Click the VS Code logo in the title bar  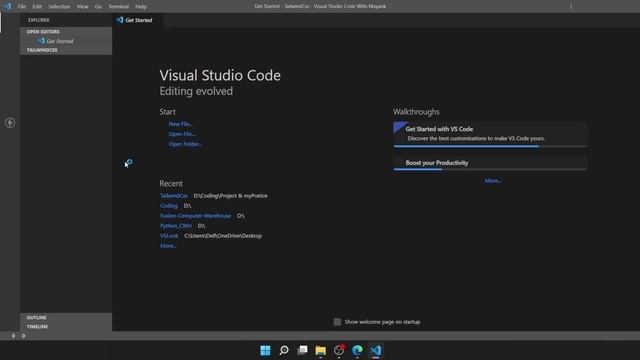click(x=7, y=6)
